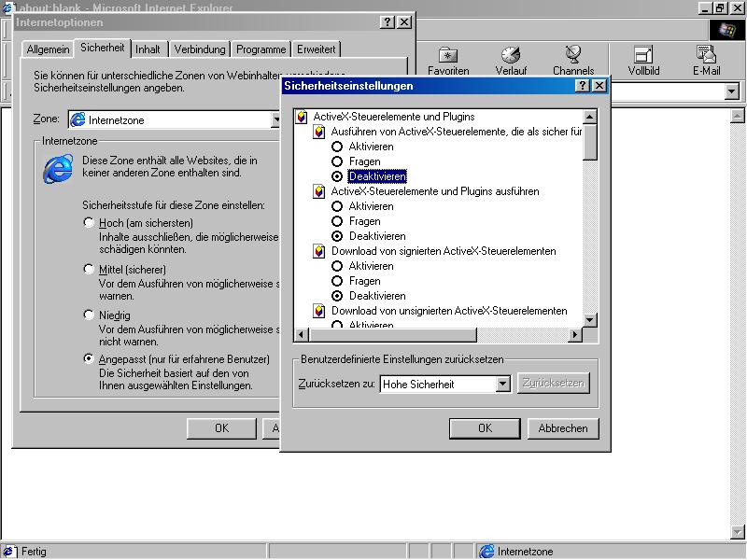Open browser address bar dropdown arrow
Viewport: 747px width, 560px height.
tap(731, 91)
